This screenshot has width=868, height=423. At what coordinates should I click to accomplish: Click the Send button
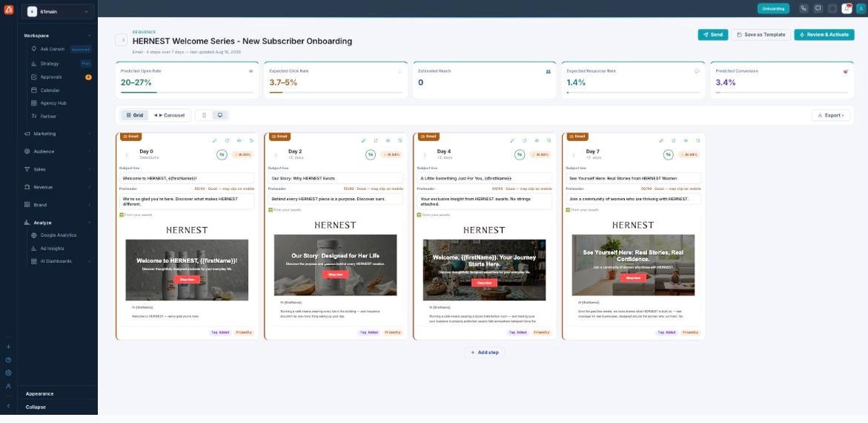tap(713, 34)
